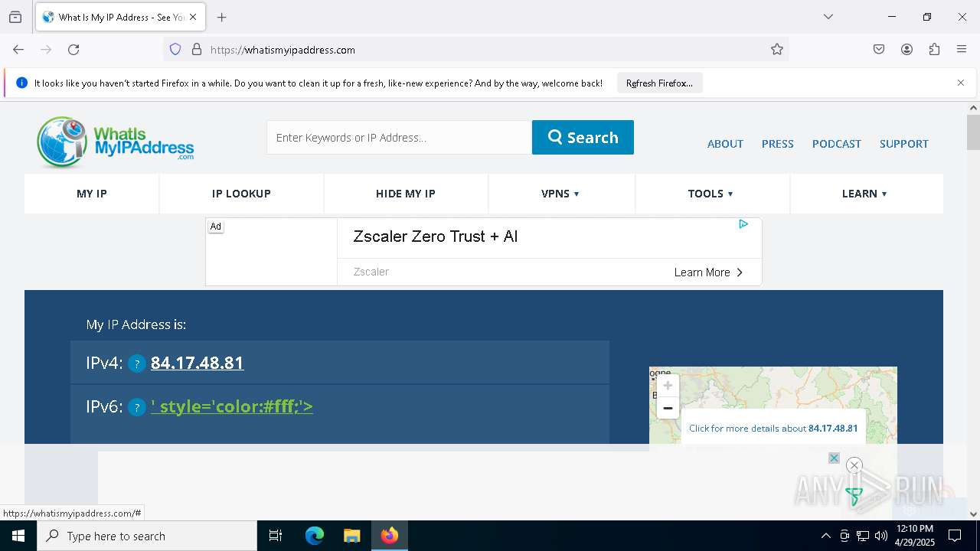Click the IPv6 style color link

(232, 406)
